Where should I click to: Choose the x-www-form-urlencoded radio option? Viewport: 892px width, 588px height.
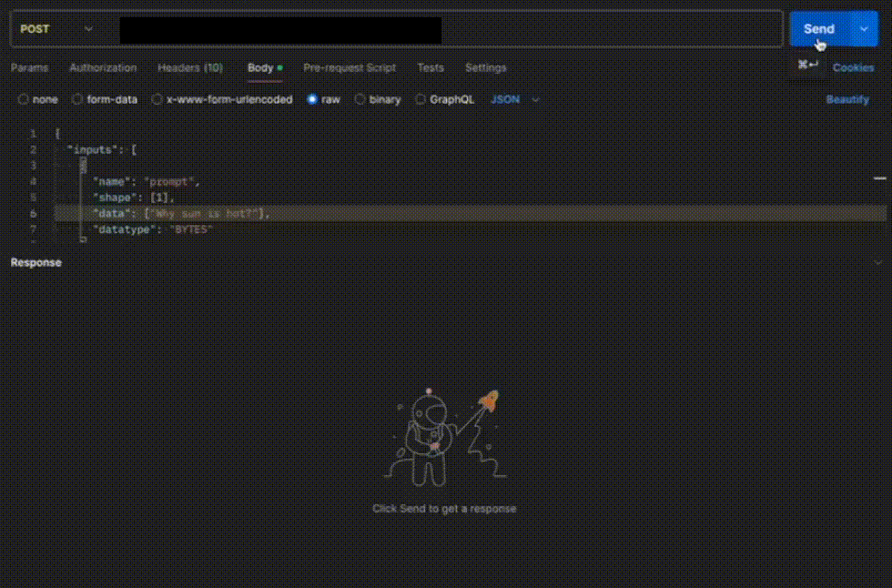coord(157,99)
